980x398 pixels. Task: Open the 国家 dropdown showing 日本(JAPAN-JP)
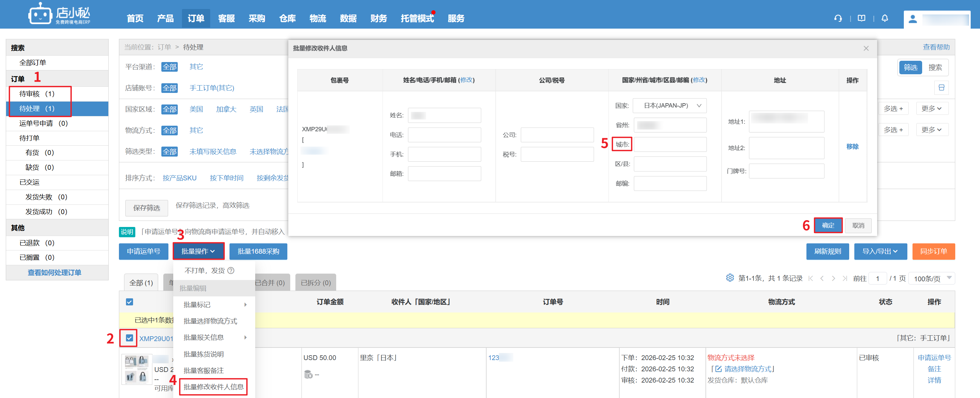[x=670, y=106]
